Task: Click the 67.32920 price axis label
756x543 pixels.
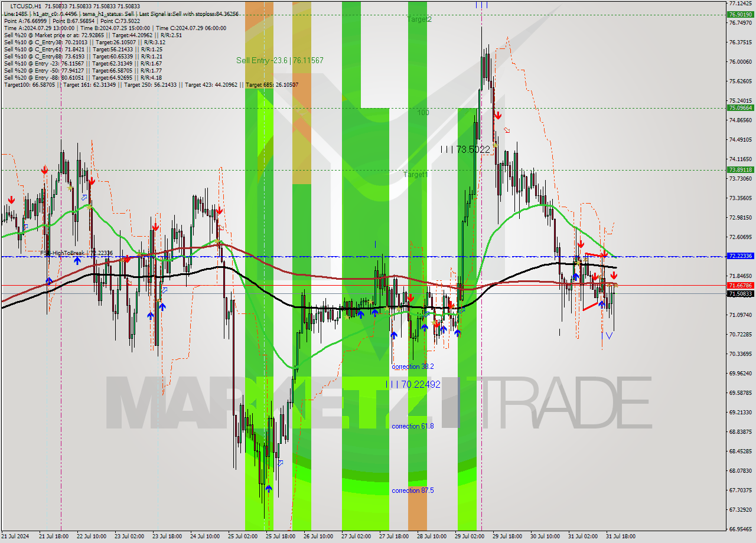Action: 741,510
